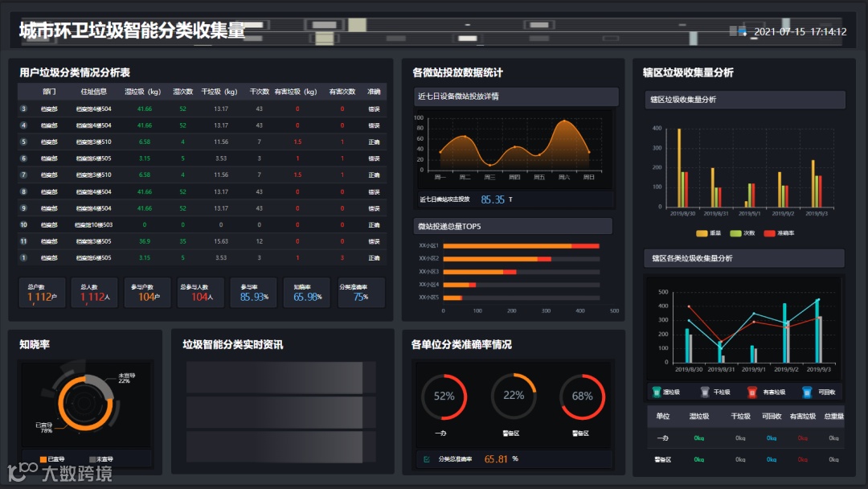Click the 总重量 column header

coord(833,417)
